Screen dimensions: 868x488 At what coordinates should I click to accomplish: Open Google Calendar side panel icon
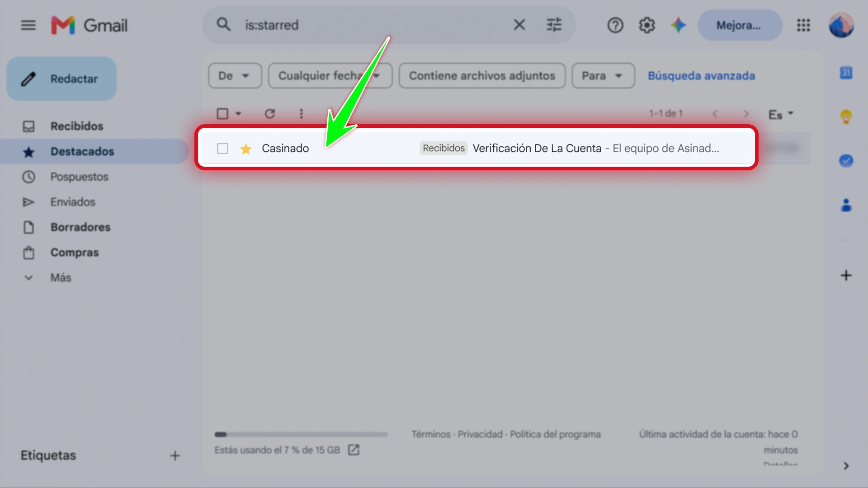pyautogui.click(x=846, y=72)
